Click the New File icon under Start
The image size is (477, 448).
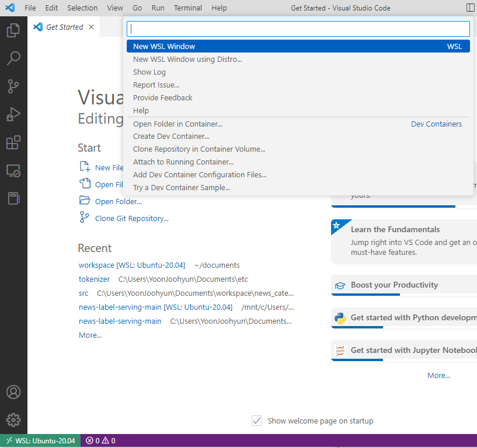coord(85,167)
